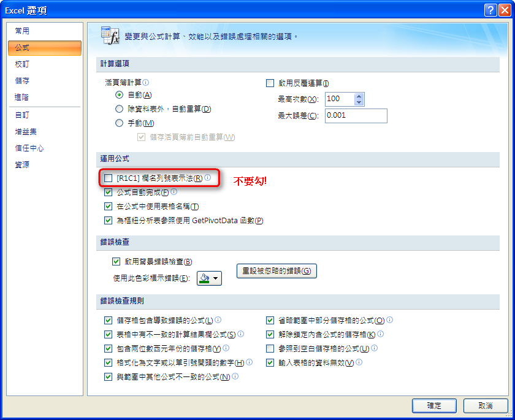Click the 取消 button
515x420 pixels.
coord(486,406)
